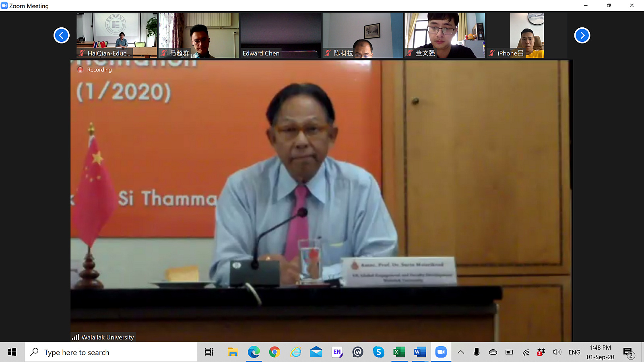Click the red Recording indicator
This screenshot has width=644, height=362.
pyautogui.click(x=80, y=70)
